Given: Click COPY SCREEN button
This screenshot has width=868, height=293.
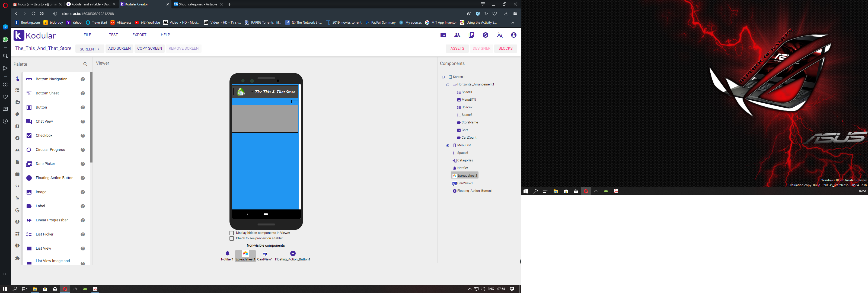Looking at the screenshot, I should 149,49.
